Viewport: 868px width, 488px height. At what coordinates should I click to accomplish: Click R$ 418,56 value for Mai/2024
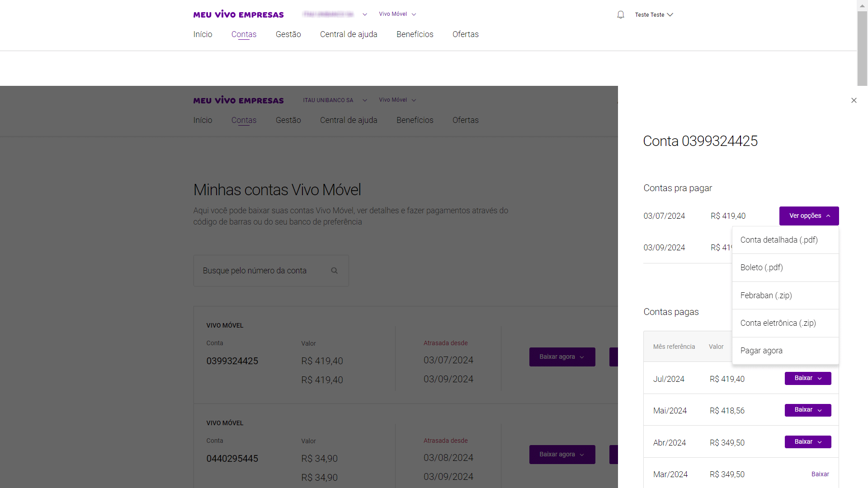(x=727, y=411)
